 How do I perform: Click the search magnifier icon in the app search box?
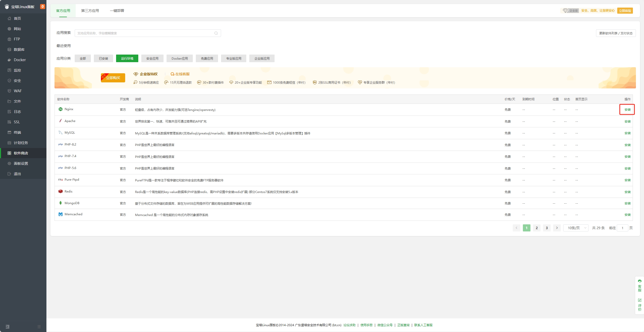coord(216,33)
